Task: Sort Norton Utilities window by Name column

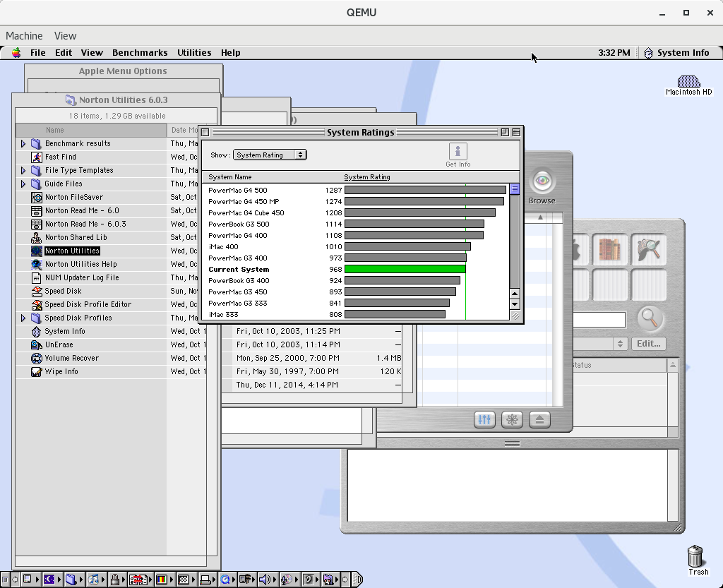Action: (91, 130)
